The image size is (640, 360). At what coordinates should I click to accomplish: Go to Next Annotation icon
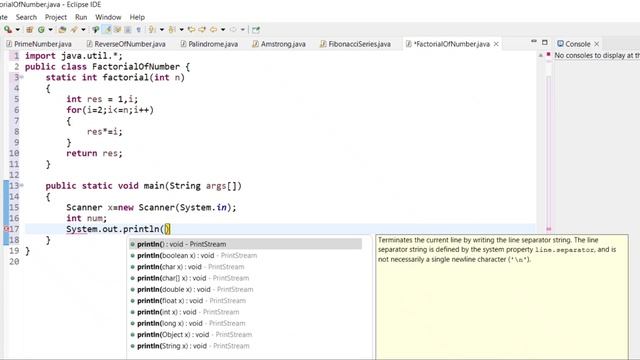pos(152,29)
